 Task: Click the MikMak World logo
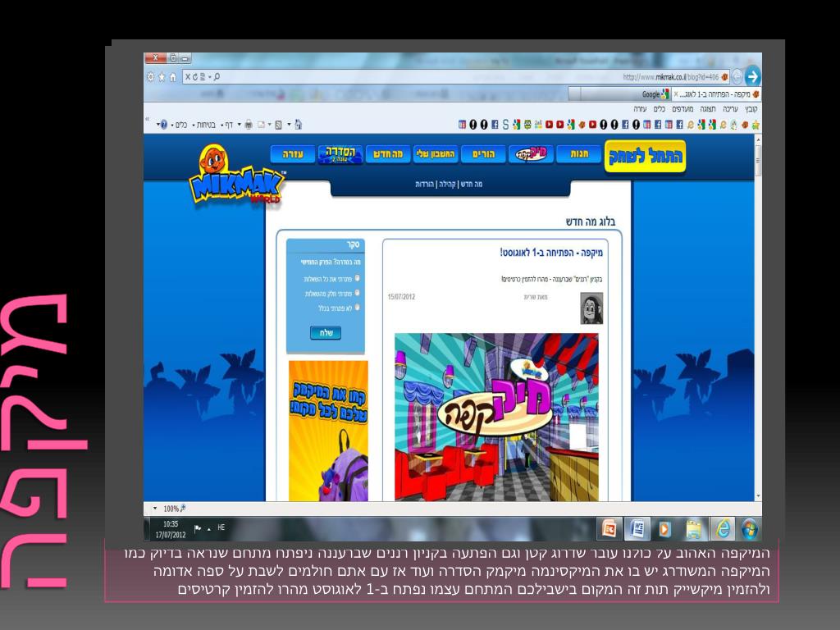pos(237,176)
